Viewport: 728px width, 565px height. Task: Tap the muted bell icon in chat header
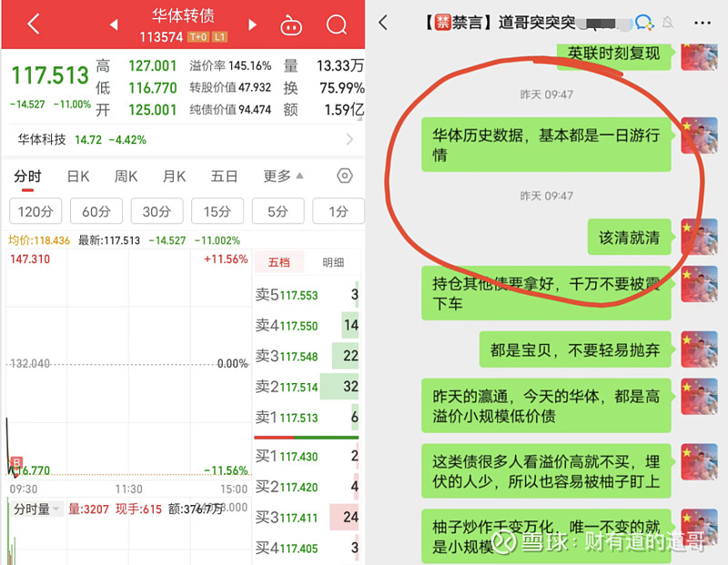(x=668, y=22)
